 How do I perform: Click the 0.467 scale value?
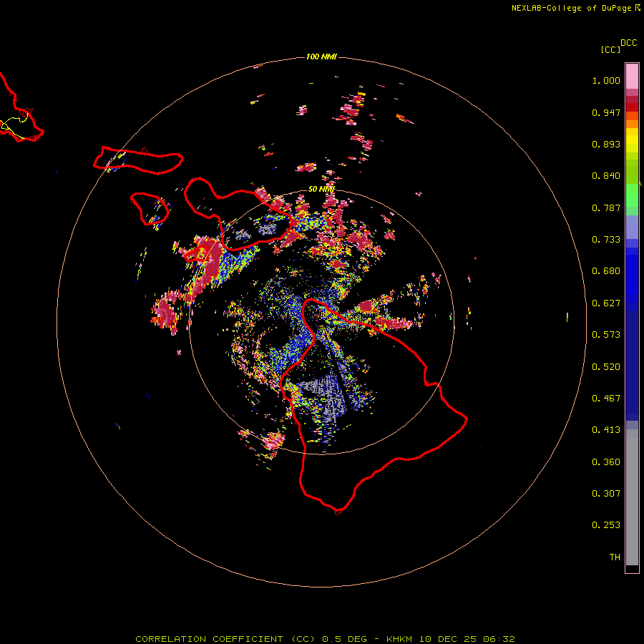point(606,399)
